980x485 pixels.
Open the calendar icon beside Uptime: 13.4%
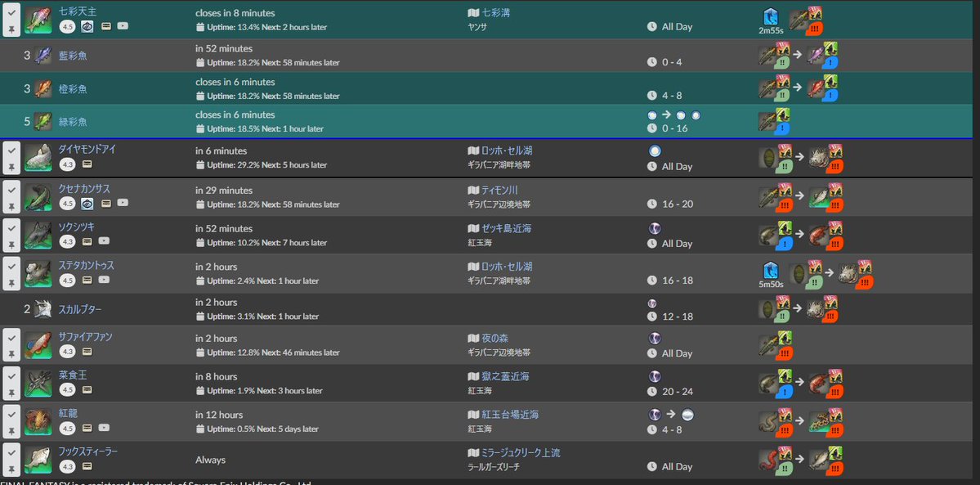pyautogui.click(x=200, y=28)
